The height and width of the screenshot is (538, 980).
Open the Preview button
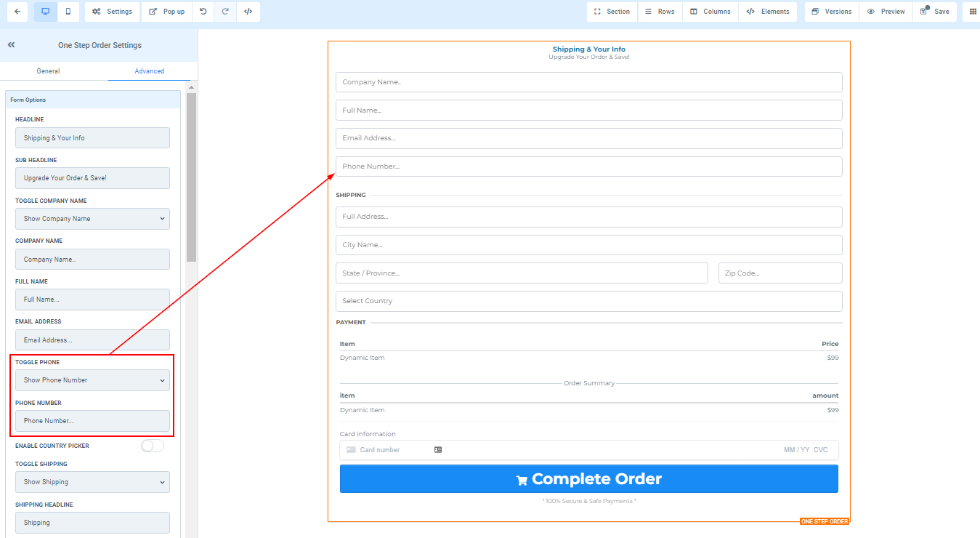[x=886, y=12]
